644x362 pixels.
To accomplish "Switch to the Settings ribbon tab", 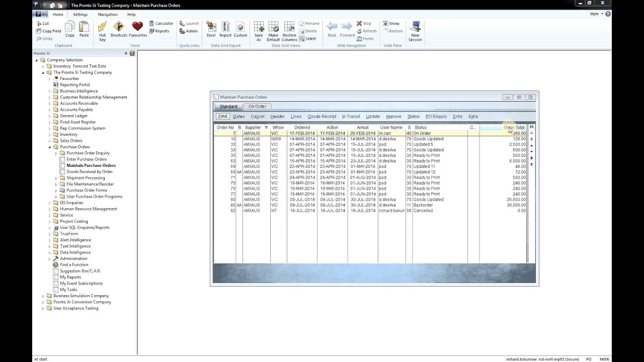I will [80, 15].
